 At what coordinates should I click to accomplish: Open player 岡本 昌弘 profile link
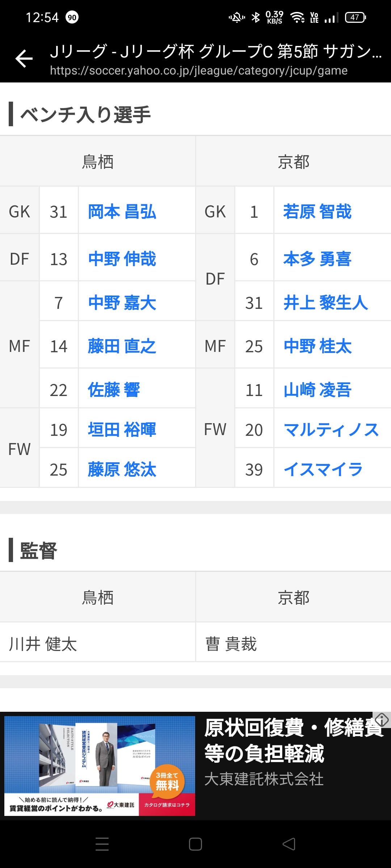tap(122, 212)
